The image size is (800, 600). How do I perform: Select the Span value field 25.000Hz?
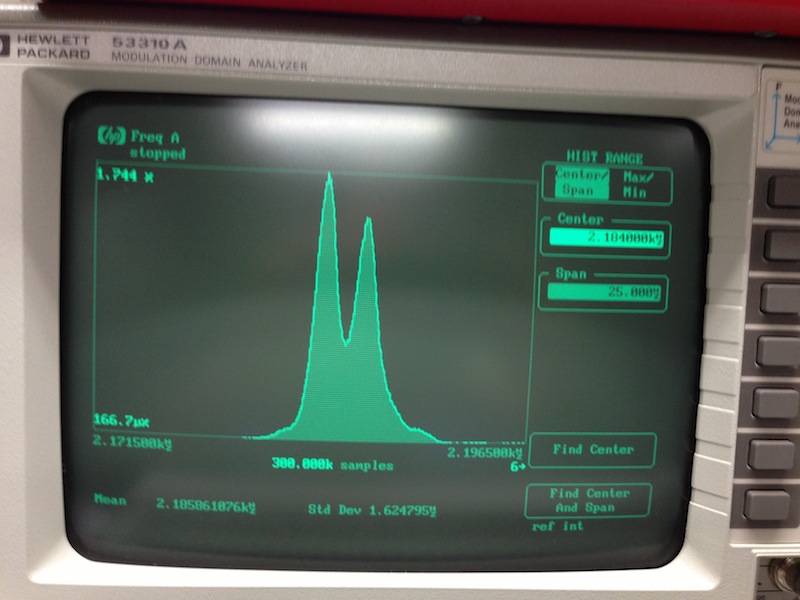tap(603, 292)
